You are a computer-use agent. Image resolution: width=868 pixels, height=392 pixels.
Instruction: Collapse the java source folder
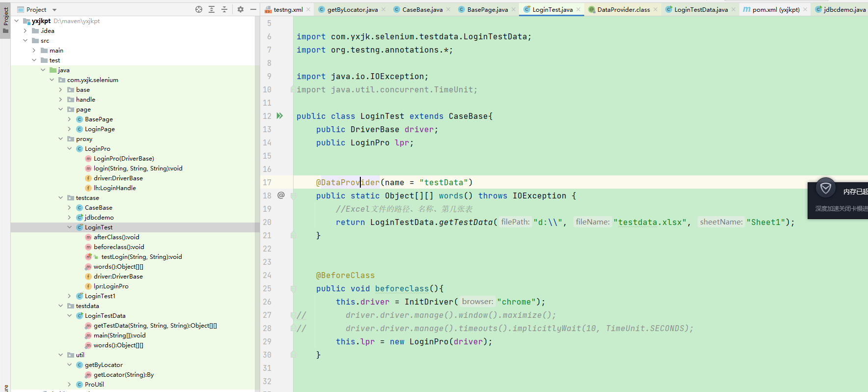pos(43,70)
